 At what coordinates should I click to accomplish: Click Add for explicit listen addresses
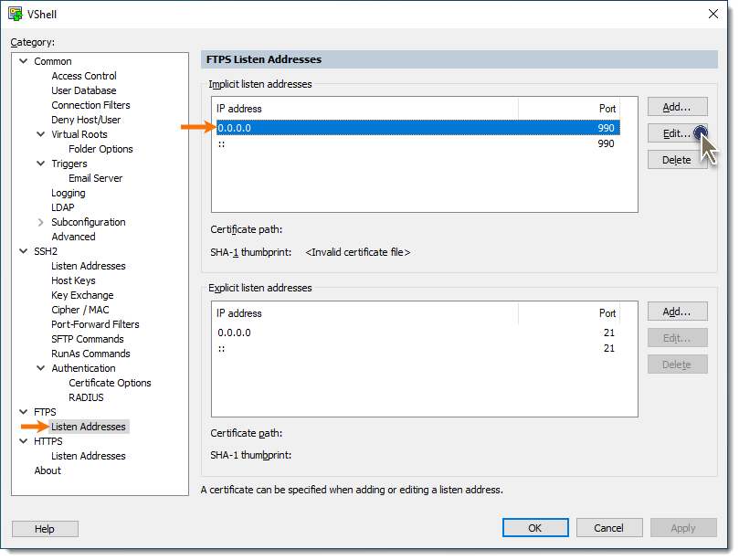(x=677, y=312)
